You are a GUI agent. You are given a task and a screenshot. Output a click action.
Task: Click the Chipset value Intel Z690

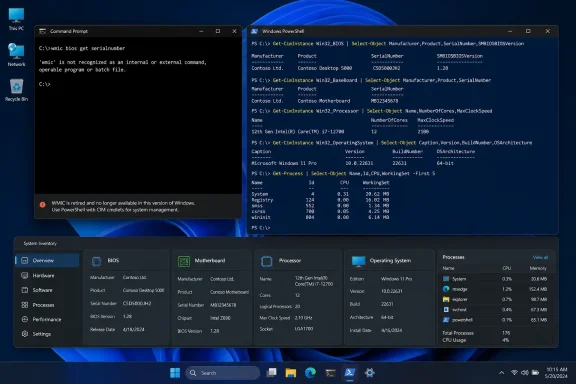click(220, 318)
